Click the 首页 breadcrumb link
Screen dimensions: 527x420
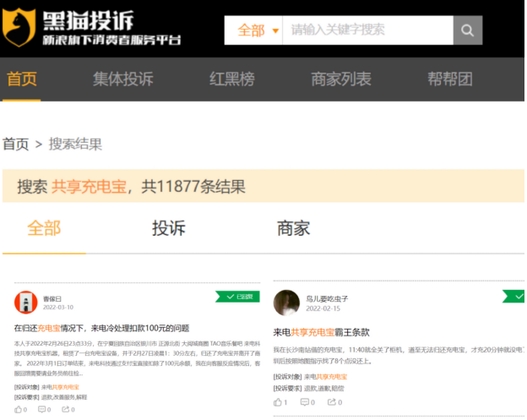pyautogui.click(x=16, y=145)
